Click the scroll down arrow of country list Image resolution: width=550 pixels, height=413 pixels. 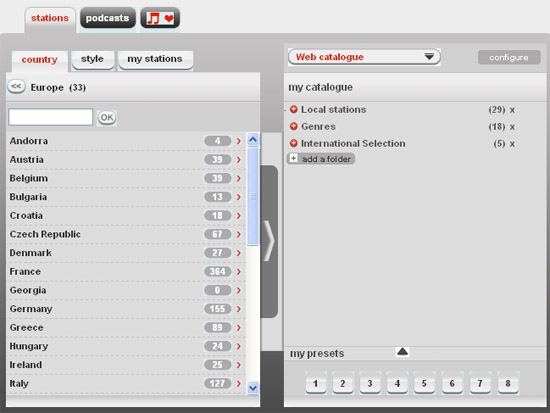pos(253,388)
